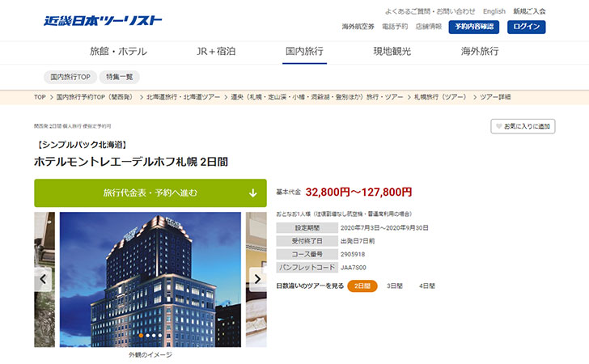This screenshot has width=589, height=364.
Task: Open the 旅館・ホテル tab
Action: click(x=118, y=52)
